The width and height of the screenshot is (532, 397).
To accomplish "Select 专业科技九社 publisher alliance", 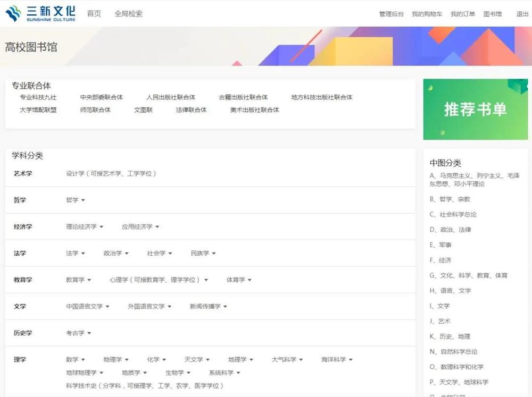I will pos(38,97).
